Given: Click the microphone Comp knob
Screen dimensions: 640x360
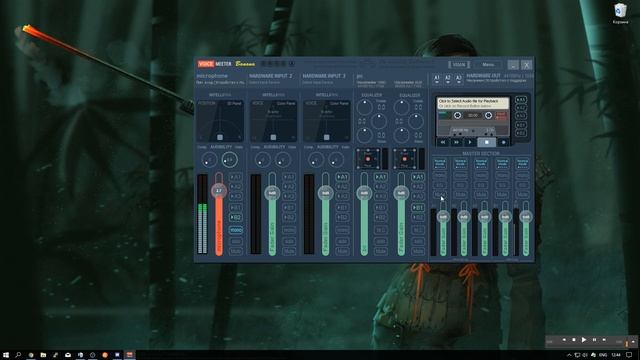Looking at the screenshot, I should tap(209, 160).
